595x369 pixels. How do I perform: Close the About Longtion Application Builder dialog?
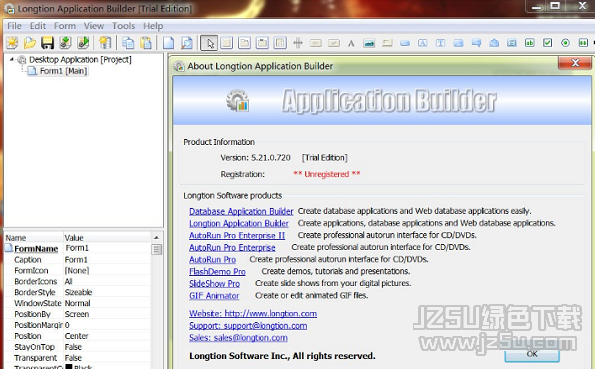coord(575,63)
